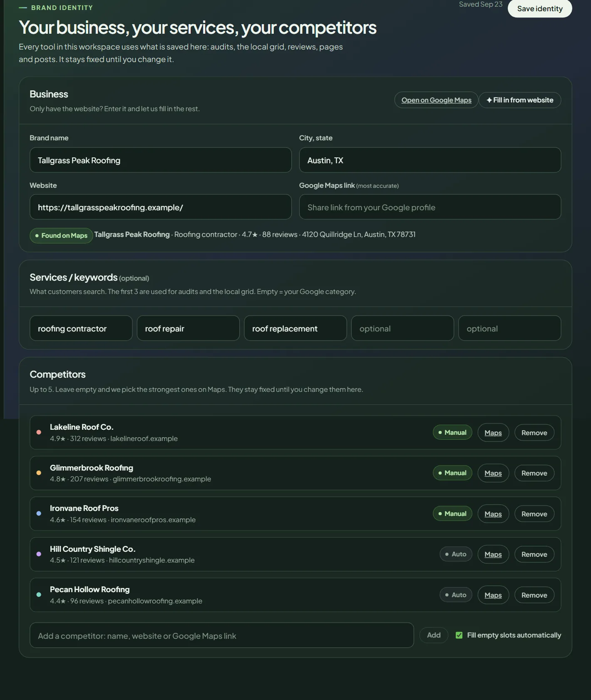Edit the roofing contractor keyword field
The width and height of the screenshot is (591, 700).
[x=81, y=328]
